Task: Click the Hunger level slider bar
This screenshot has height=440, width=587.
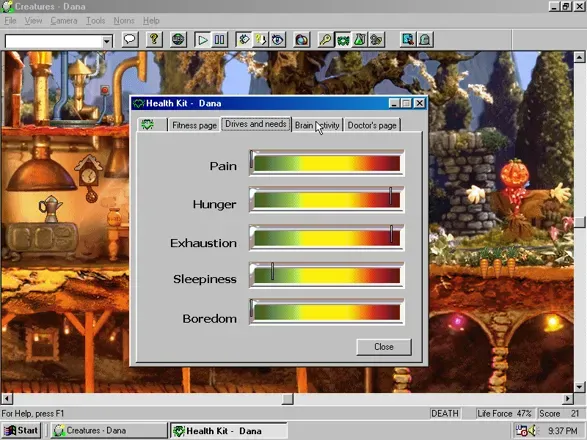Action: pos(326,200)
